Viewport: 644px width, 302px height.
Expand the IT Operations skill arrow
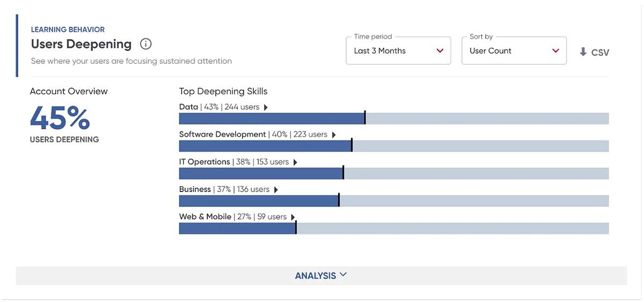(295, 162)
